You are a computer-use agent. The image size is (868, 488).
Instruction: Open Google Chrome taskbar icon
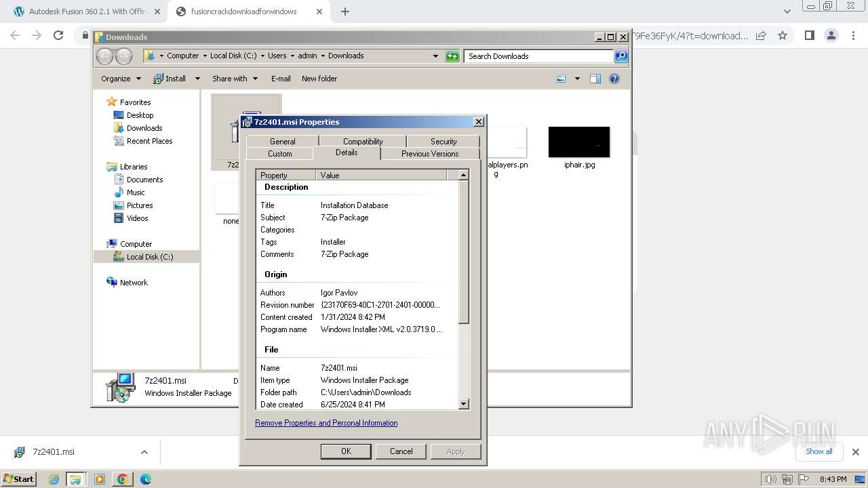tap(123, 479)
